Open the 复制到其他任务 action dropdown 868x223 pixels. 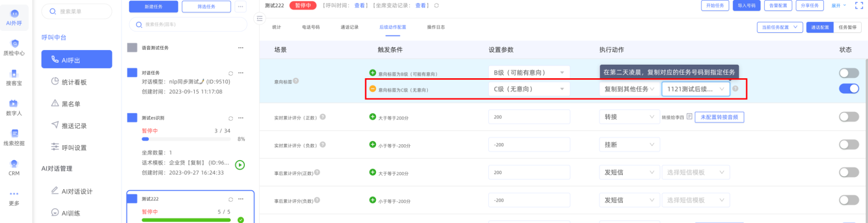point(629,89)
